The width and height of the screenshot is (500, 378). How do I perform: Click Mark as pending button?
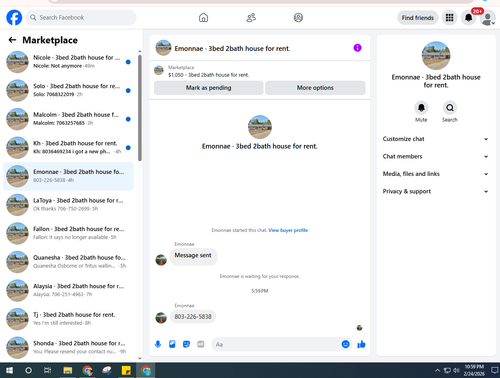coord(208,88)
